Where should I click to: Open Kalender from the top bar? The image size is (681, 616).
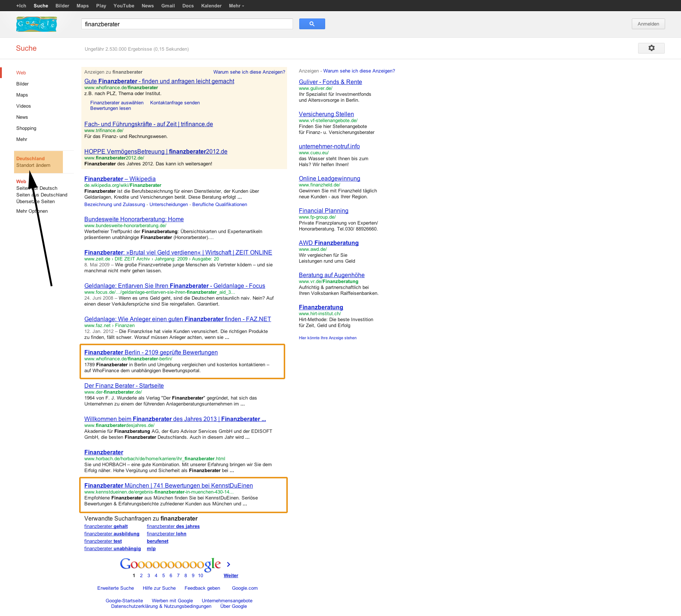click(211, 6)
